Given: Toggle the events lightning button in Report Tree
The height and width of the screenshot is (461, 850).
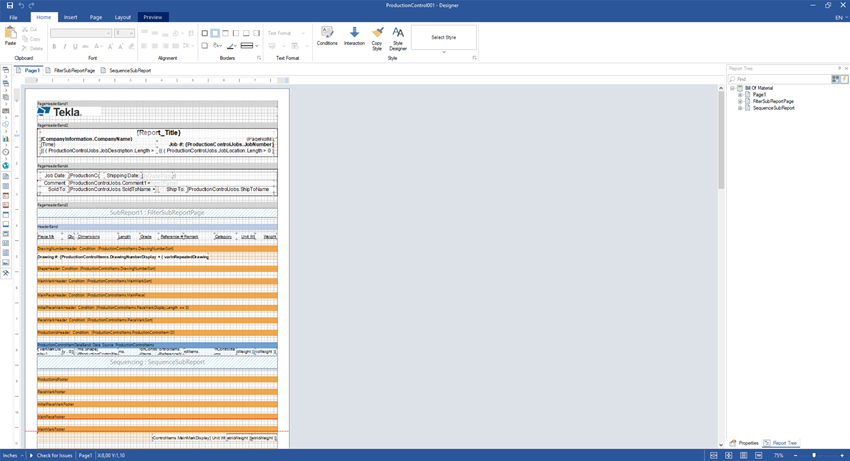Looking at the screenshot, I should coord(844,79).
